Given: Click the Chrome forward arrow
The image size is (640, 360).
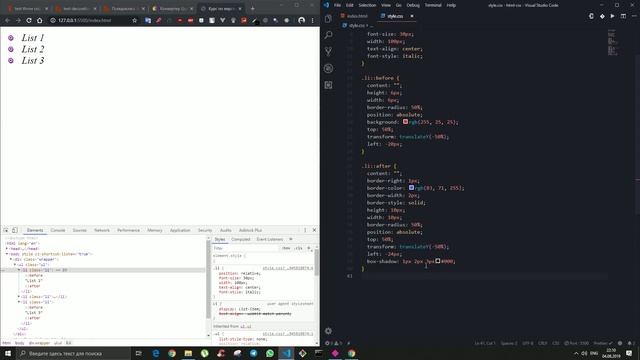Looking at the screenshot, I should pos(18,20).
